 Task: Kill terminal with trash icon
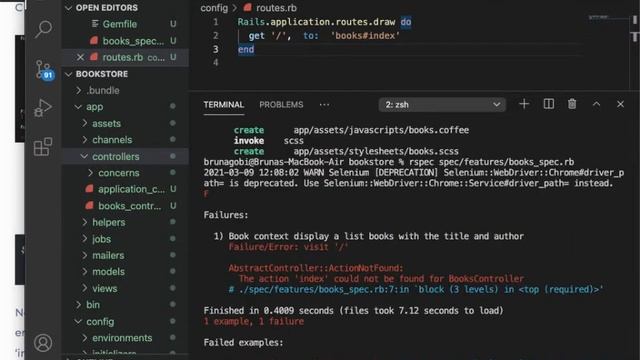pos(572,104)
